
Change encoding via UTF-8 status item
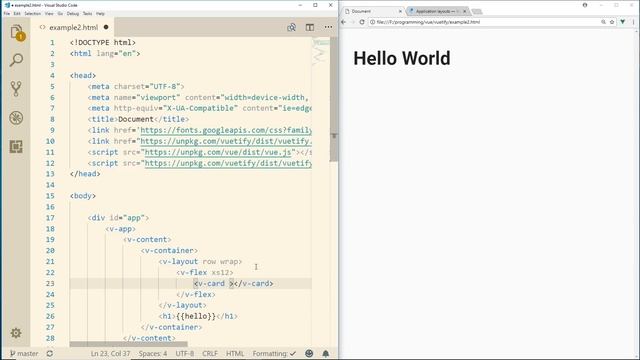pyautogui.click(x=184, y=353)
